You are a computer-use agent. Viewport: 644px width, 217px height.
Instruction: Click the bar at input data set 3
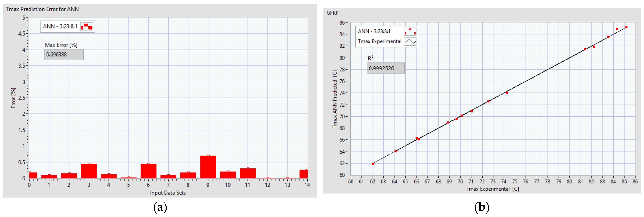coord(89,171)
